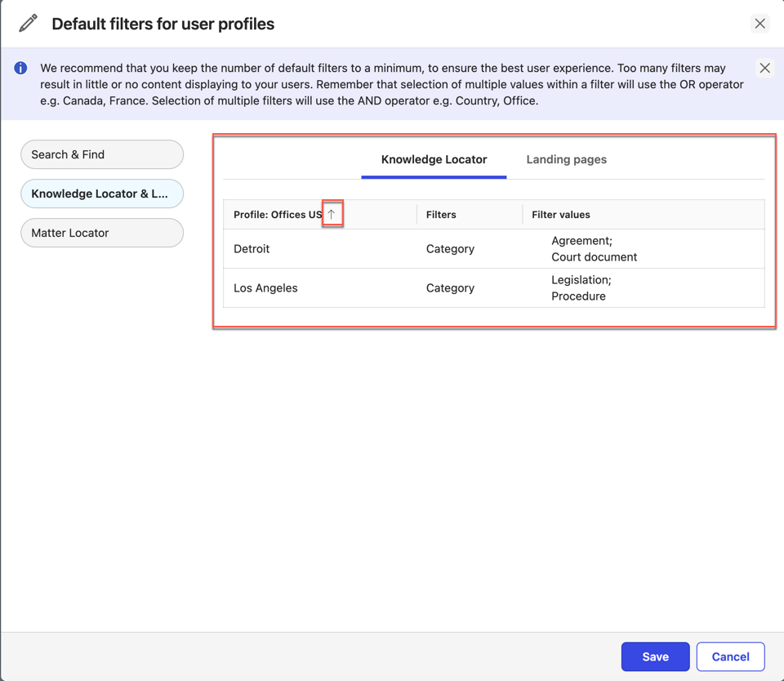Switch to the Knowledge Locator tab
784x681 pixels.
point(434,159)
